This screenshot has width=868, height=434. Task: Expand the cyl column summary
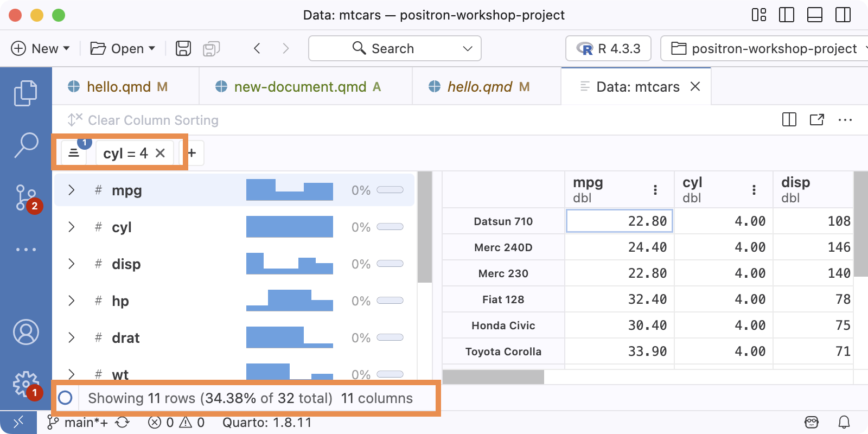pyautogui.click(x=71, y=227)
